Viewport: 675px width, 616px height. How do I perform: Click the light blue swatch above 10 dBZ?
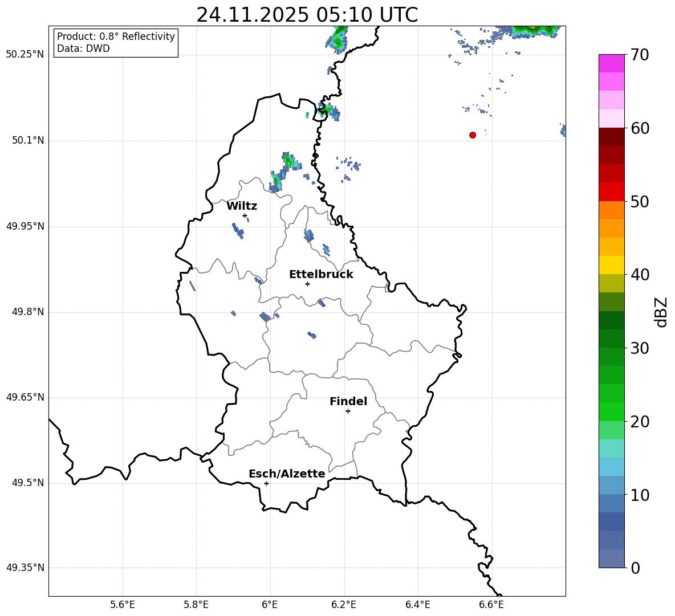[611, 485]
